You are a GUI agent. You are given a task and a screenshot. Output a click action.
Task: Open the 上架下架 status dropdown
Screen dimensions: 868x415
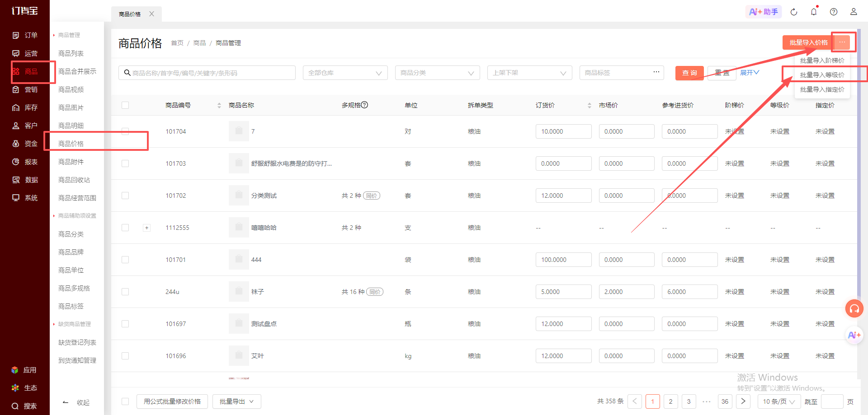coord(530,73)
